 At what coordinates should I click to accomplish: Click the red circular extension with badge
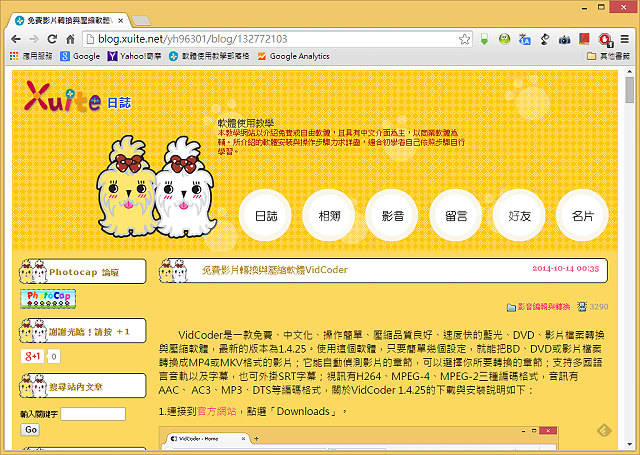pyautogui.click(x=605, y=40)
